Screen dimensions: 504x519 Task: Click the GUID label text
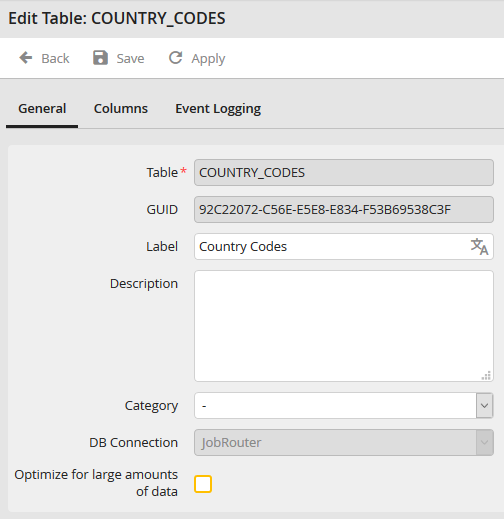pos(162,210)
